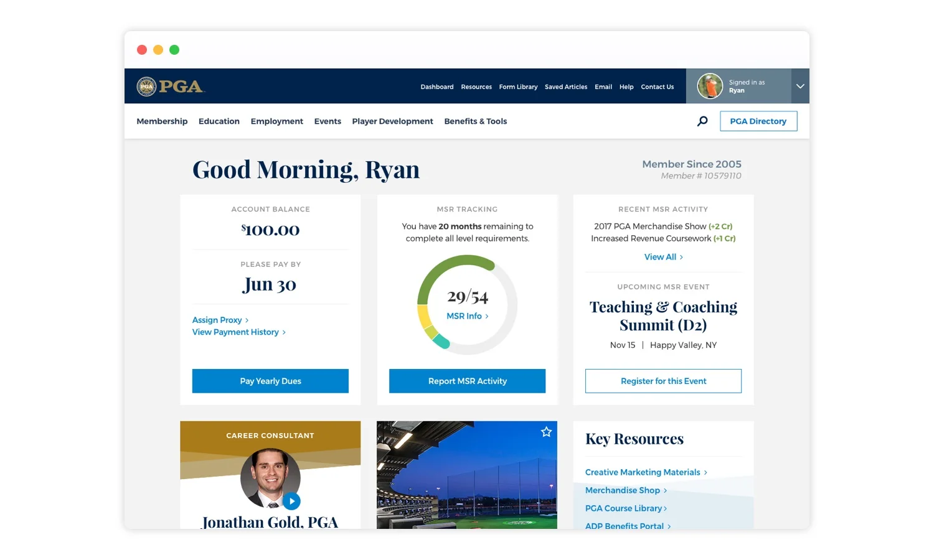Open the Merchandise Shop link
934x560 pixels.
[x=626, y=490]
